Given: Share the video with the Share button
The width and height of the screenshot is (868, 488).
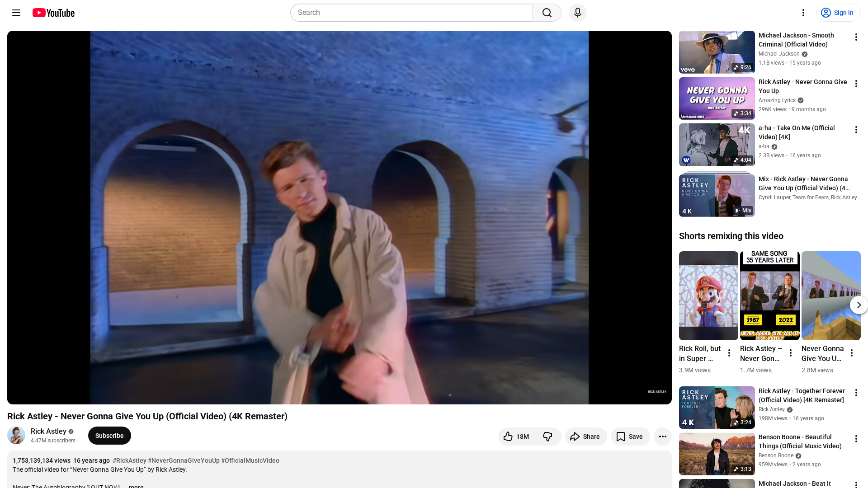Looking at the screenshot, I should 585,436.
